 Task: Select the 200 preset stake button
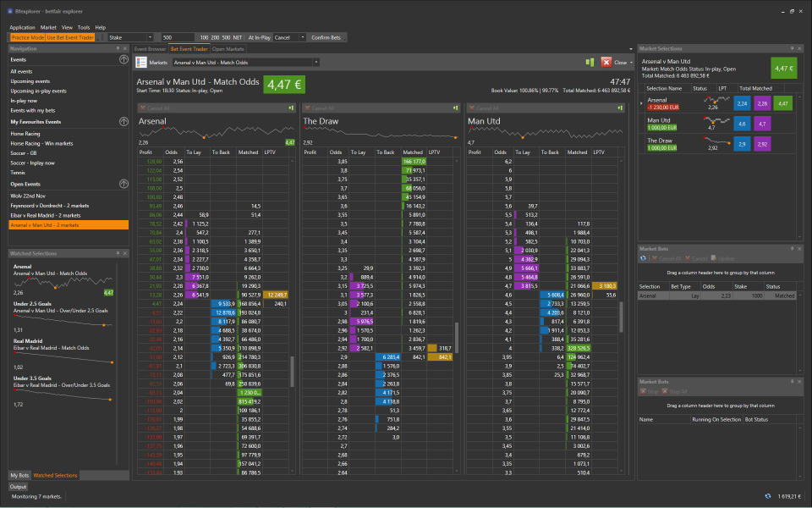click(215, 37)
